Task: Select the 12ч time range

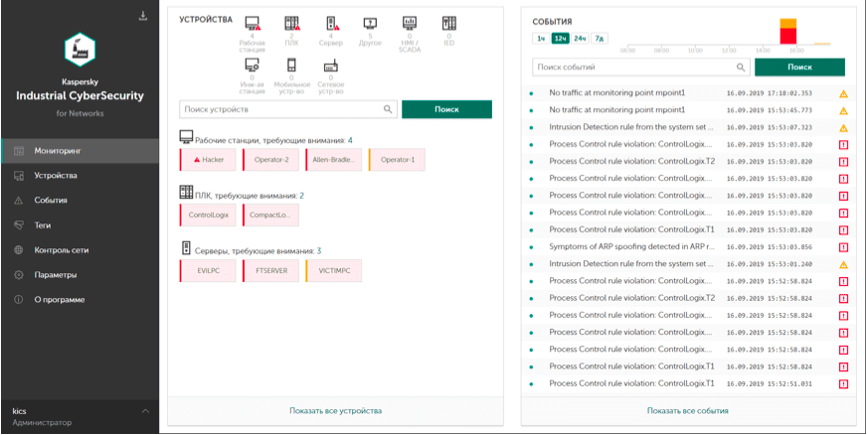Action: click(x=560, y=38)
